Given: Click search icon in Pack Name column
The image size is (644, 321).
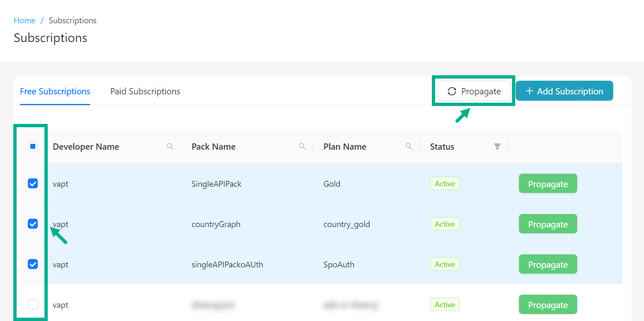Looking at the screenshot, I should click(302, 146).
